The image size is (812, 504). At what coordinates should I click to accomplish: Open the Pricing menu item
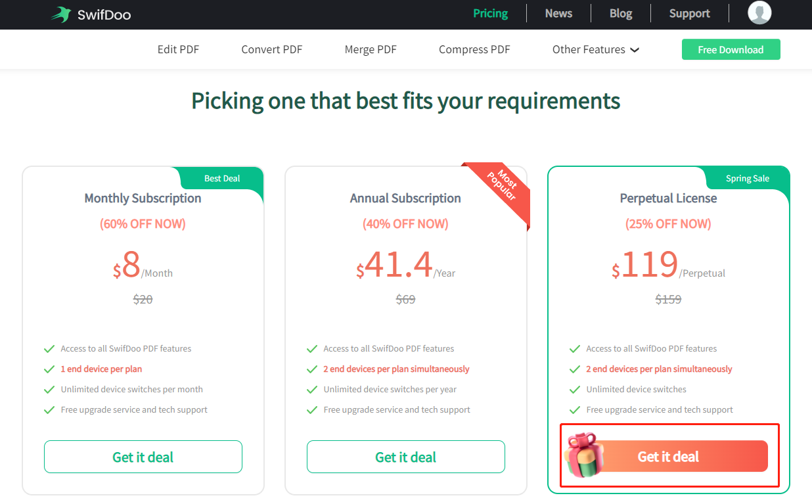(x=491, y=13)
